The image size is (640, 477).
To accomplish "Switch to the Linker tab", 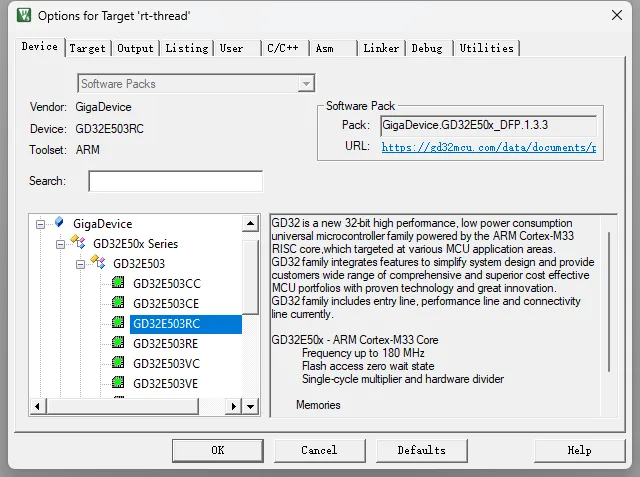I will pyautogui.click(x=381, y=49).
